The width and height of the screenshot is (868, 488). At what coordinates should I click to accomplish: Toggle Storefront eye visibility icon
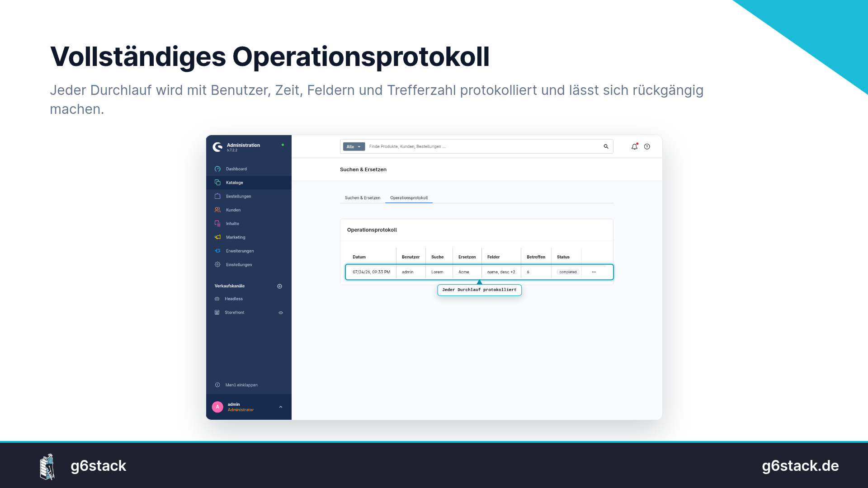[281, 313]
